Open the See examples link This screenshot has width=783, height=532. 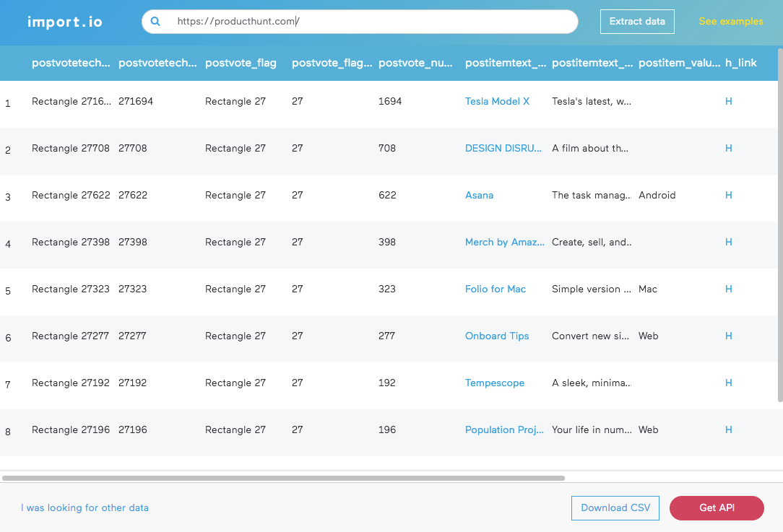[x=730, y=22]
